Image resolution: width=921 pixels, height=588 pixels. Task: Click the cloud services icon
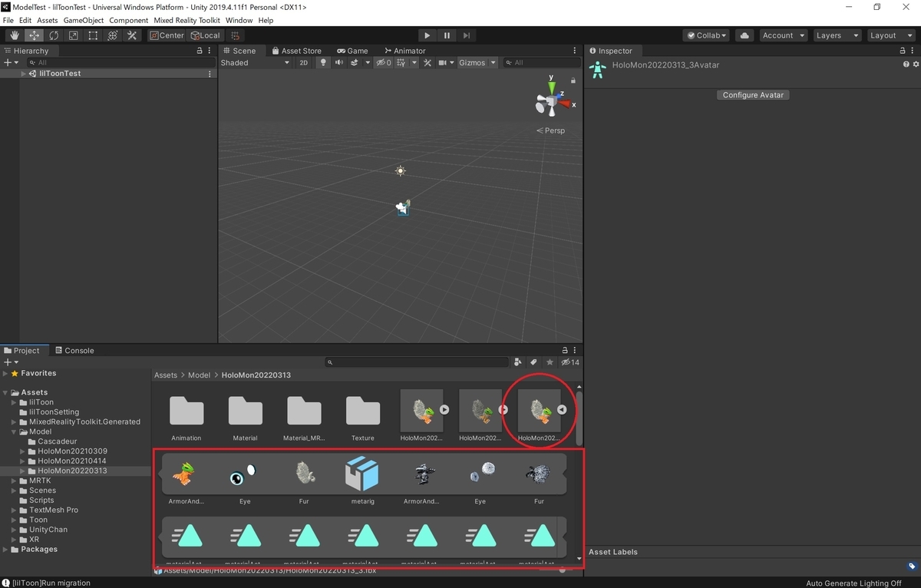[x=744, y=35]
